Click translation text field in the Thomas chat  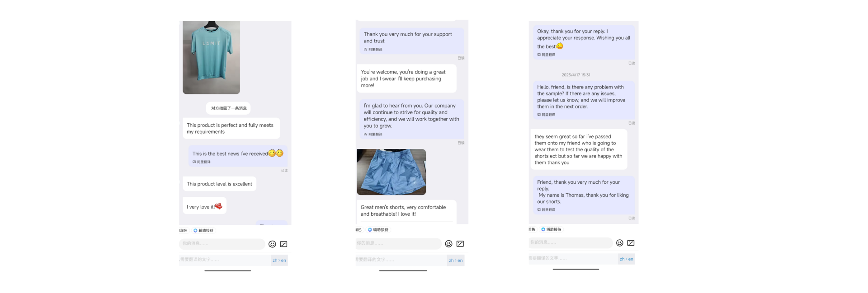(x=573, y=259)
